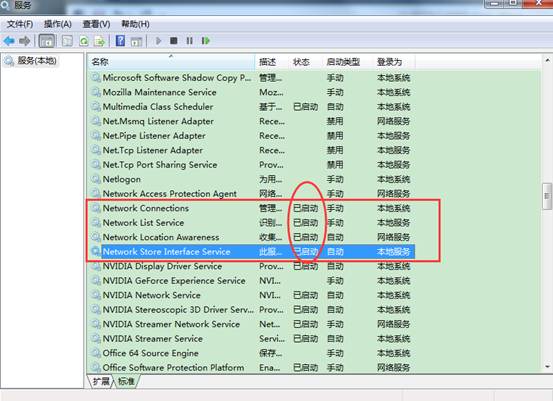This screenshot has width=553, height=401.
Task: Sort the list by the 名称 column header
Action: 171,62
